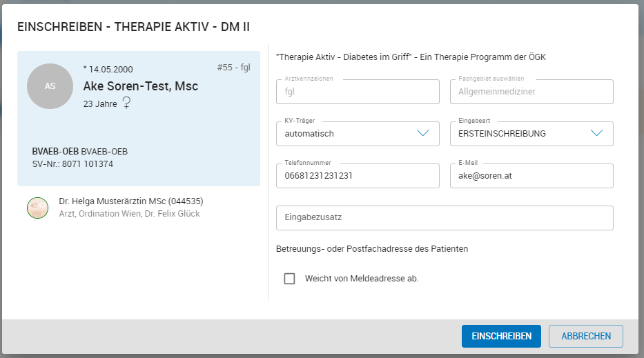The image size is (644, 358).
Task: Click the female gender symbol icon
Action: [x=126, y=103]
